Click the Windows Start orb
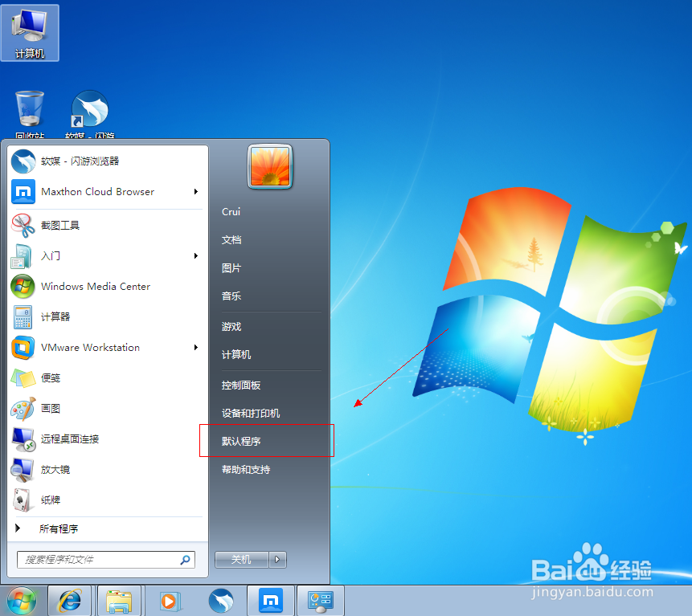Viewport: 692px width, 616px height. pos(22,601)
